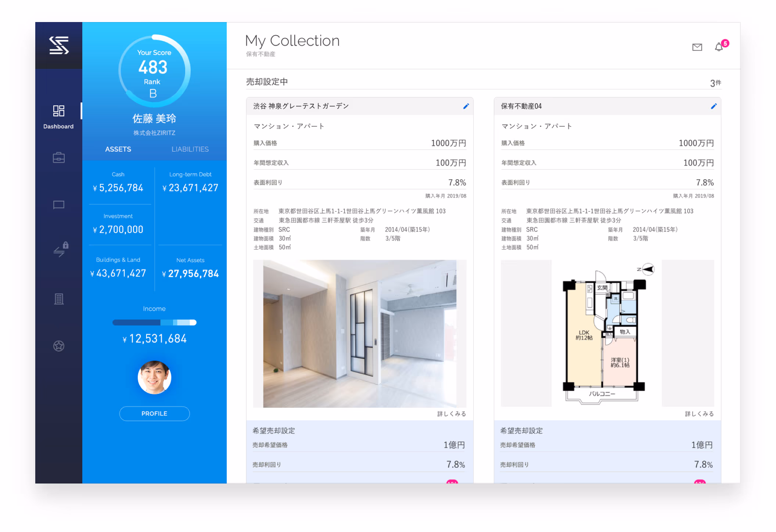776x532 pixels.
Task: Edit 保有不動産04 with pencil icon
Action: click(714, 106)
